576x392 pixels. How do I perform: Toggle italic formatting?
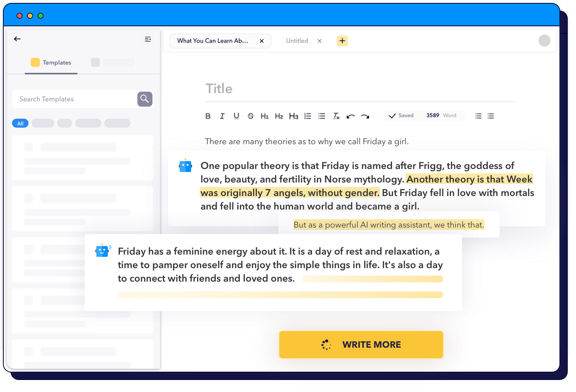click(x=222, y=116)
